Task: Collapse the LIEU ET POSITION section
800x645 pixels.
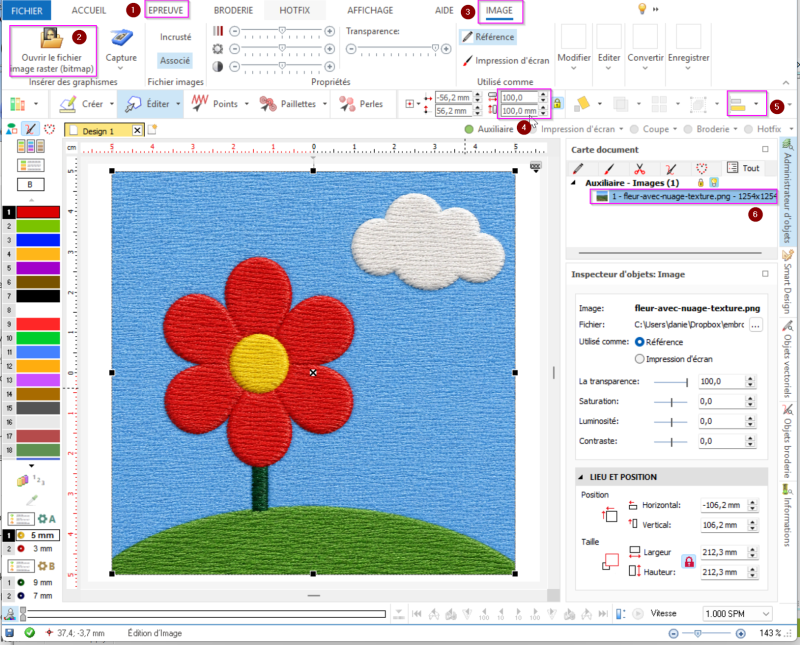Action: 580,477
